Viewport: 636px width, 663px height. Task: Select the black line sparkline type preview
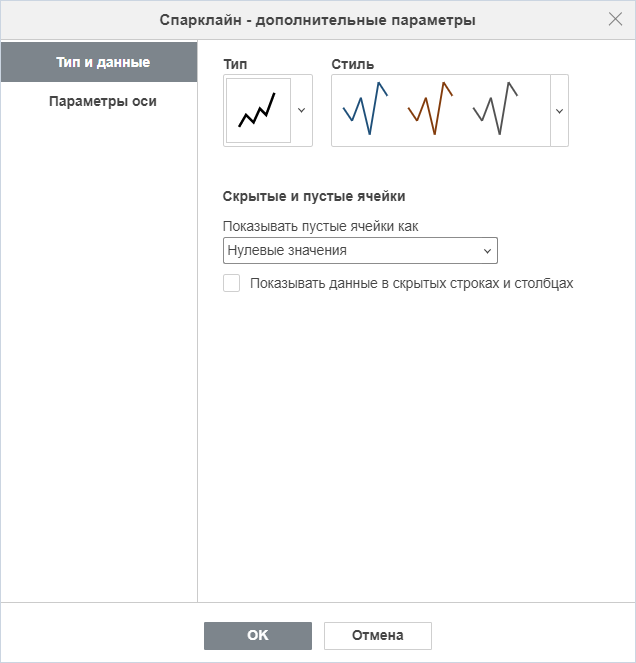point(258,110)
